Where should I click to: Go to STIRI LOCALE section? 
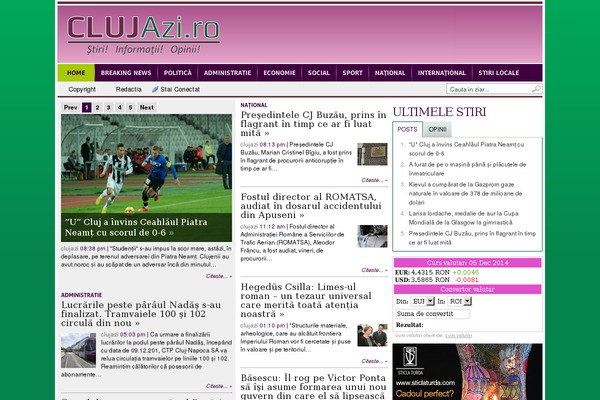coord(499,73)
